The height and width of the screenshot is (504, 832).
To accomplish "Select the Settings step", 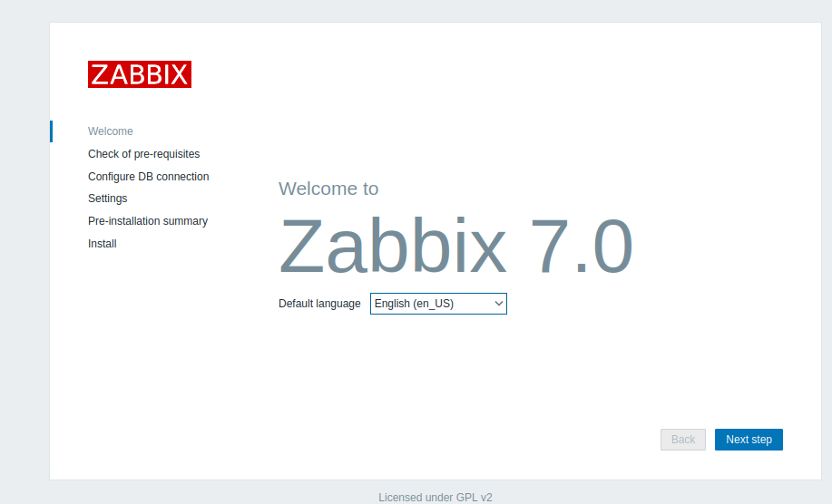I will tap(108, 199).
